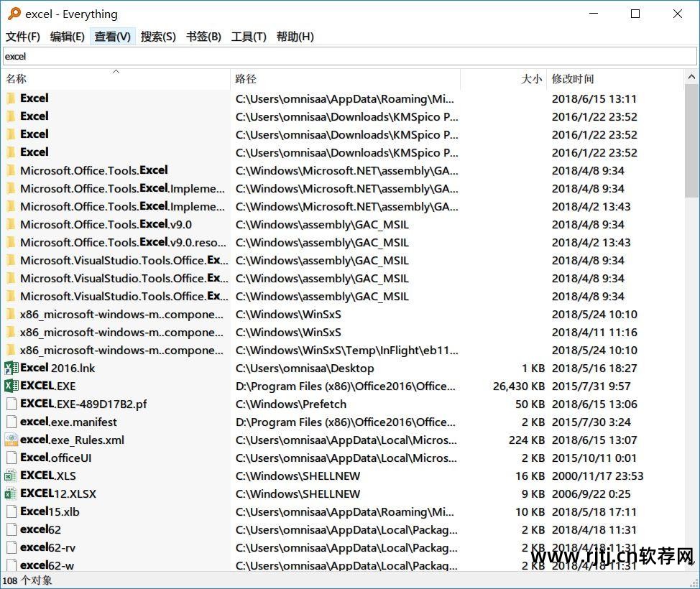Sort results by 名称 column header
Screen dimensions: 700x589
click(116, 79)
